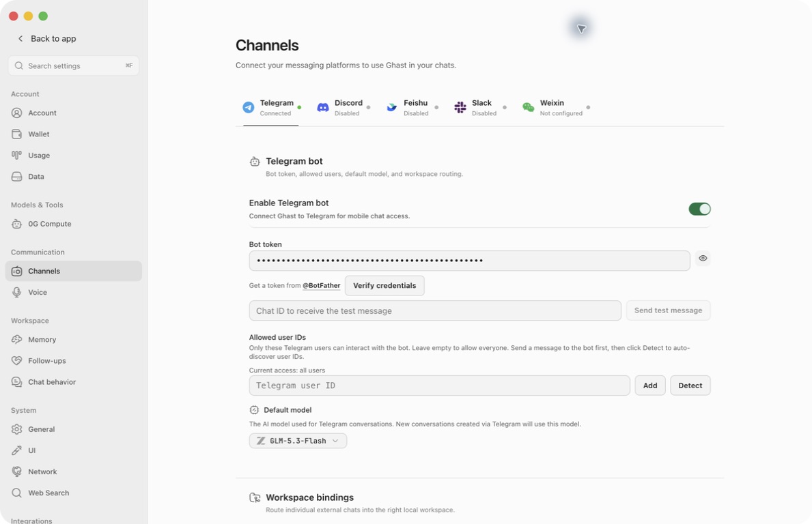This screenshot has height=524, width=812.
Task: Click Detect to auto-discover user IDs
Action: (x=690, y=385)
